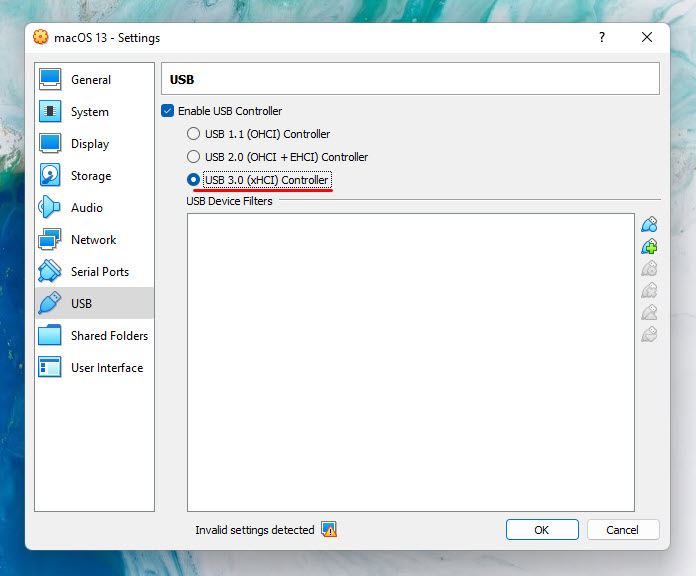Click the invalid settings warning icon
696x576 pixels.
point(329,529)
